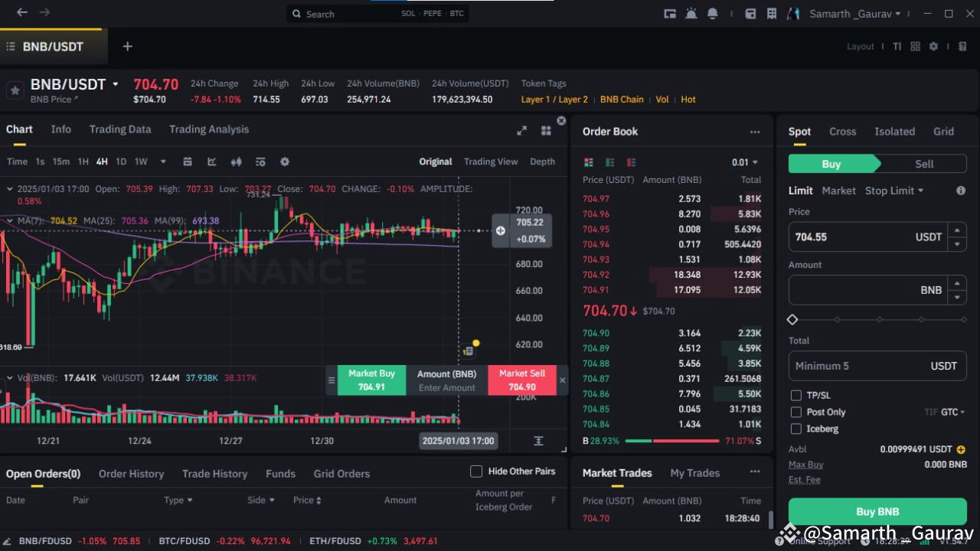The width and height of the screenshot is (980, 551).
Task: Show both buy and sell orders view
Action: [x=589, y=162]
